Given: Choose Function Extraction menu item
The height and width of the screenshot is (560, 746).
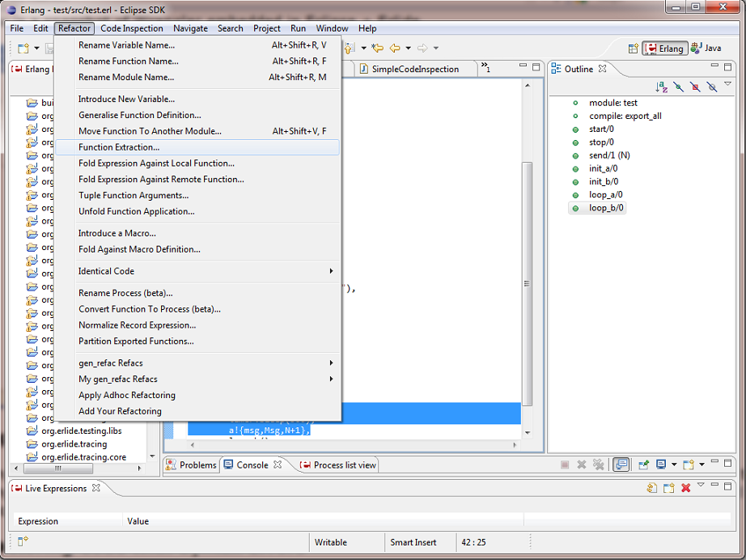Looking at the screenshot, I should click(197, 147).
